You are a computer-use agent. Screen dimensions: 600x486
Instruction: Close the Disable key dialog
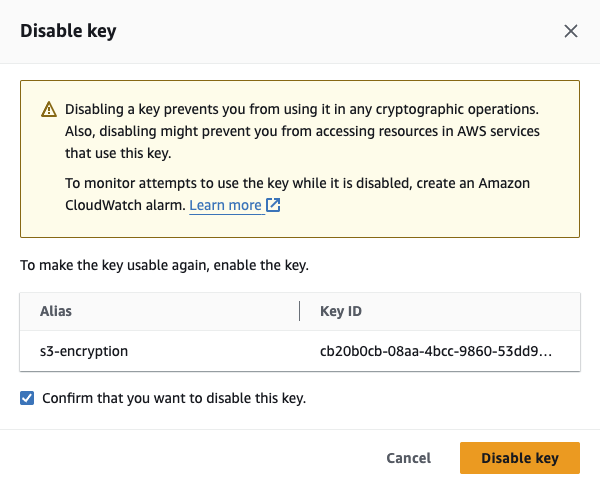571,31
